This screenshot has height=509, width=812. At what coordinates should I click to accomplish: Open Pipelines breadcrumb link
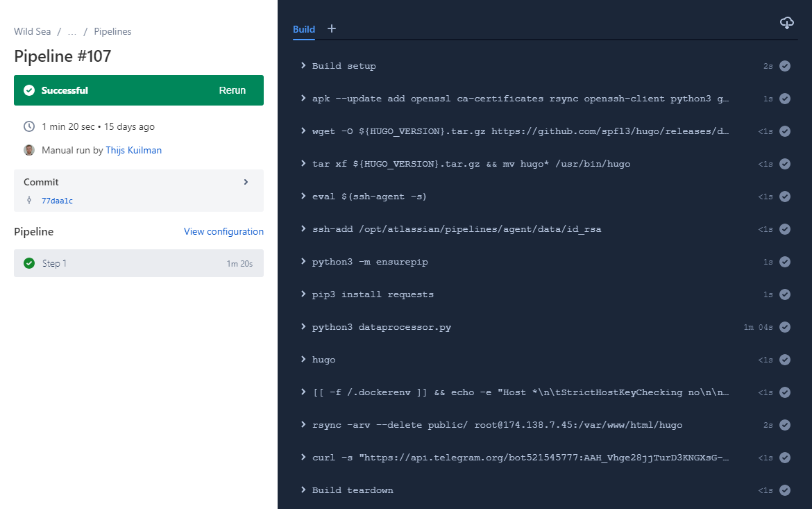click(x=112, y=32)
